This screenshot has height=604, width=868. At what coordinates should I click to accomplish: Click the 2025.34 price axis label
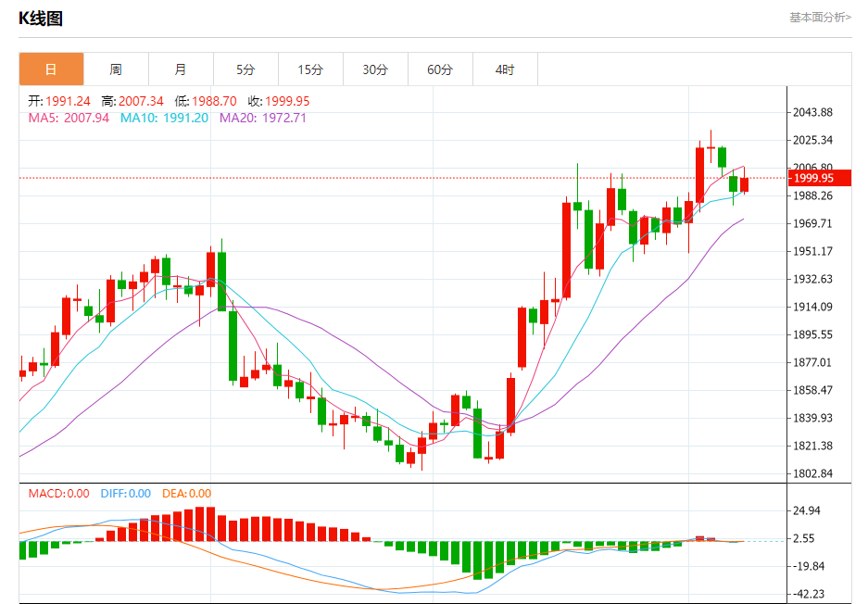(812, 140)
